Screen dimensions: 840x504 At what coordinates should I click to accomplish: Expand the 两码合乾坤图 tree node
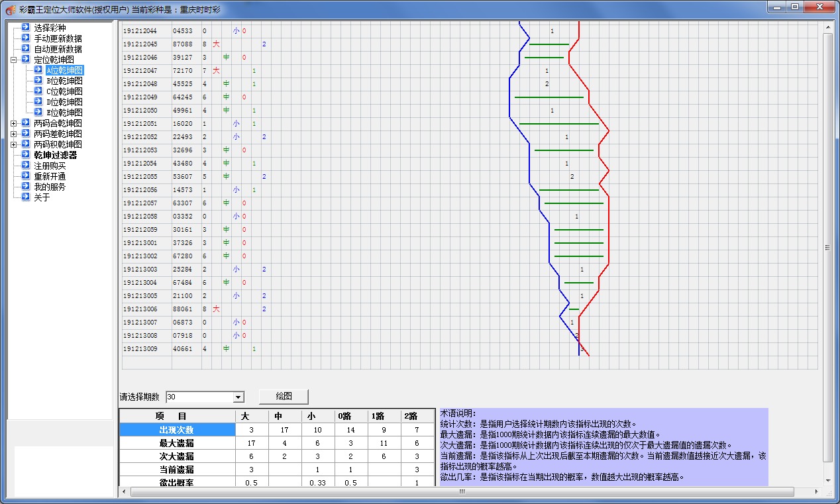click(14, 123)
